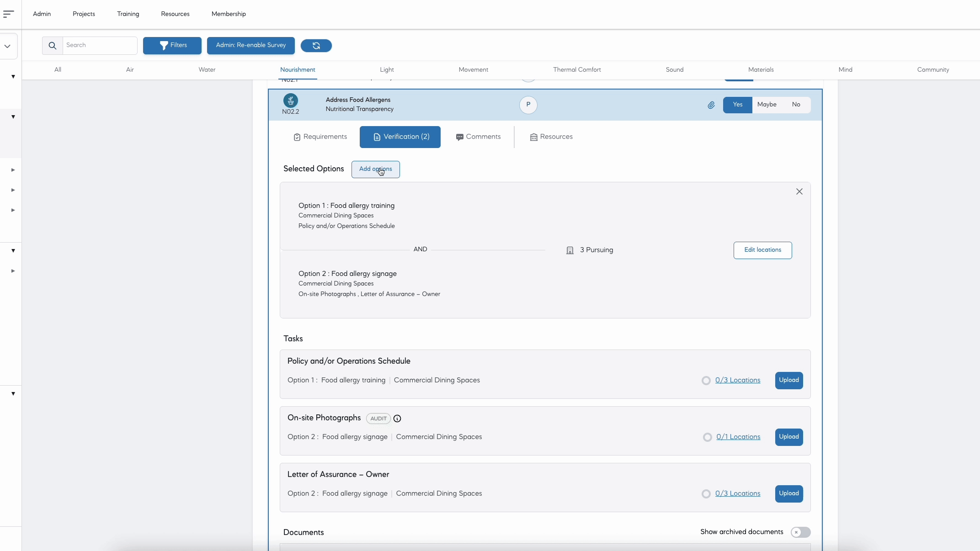Viewport: 980px width, 551px height.
Task: Collapse the second sidebar down-arrow section
Action: click(13, 117)
